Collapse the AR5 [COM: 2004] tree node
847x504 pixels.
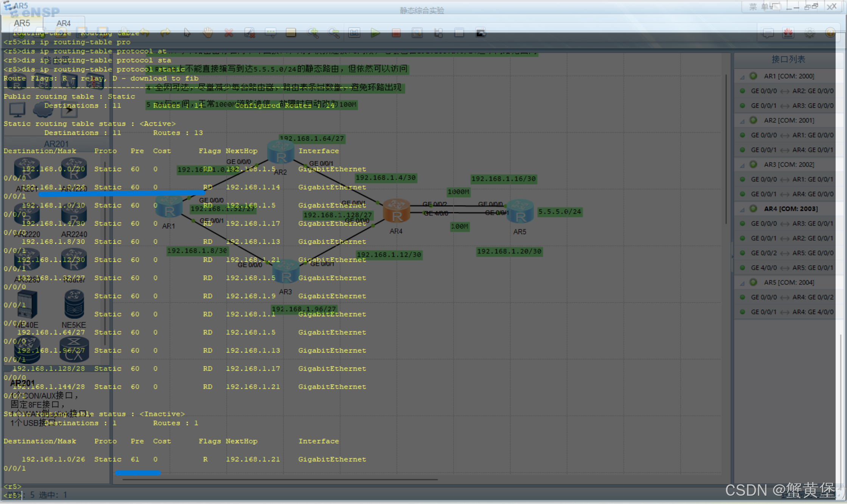(x=742, y=283)
